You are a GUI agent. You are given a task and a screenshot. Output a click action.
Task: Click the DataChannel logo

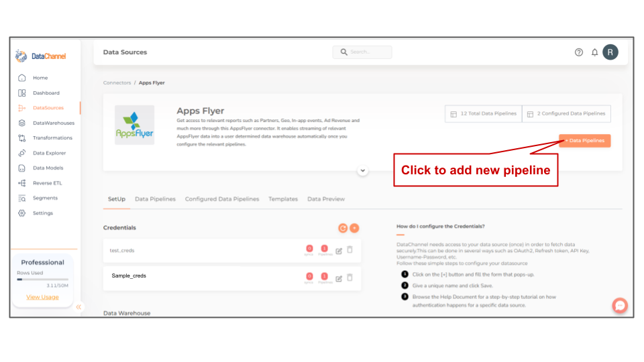click(x=40, y=56)
